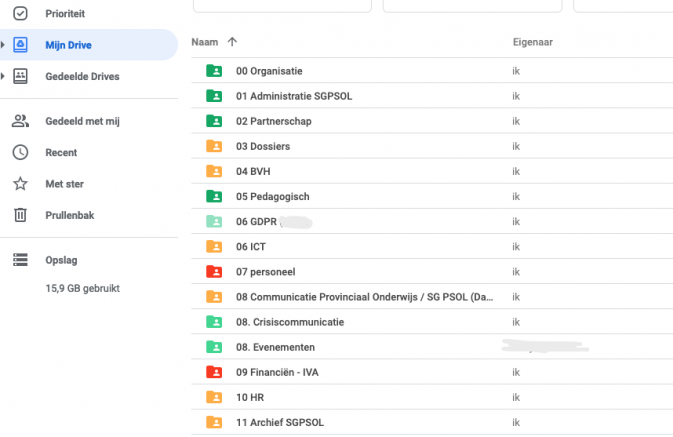Image resolution: width=673 pixels, height=437 pixels.
Task: Click the Mijn Drive icon
Action: pyautogui.click(x=20, y=45)
